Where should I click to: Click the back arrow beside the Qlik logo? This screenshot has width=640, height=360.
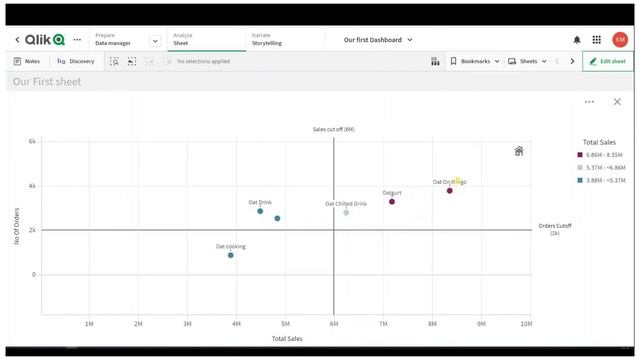click(17, 40)
